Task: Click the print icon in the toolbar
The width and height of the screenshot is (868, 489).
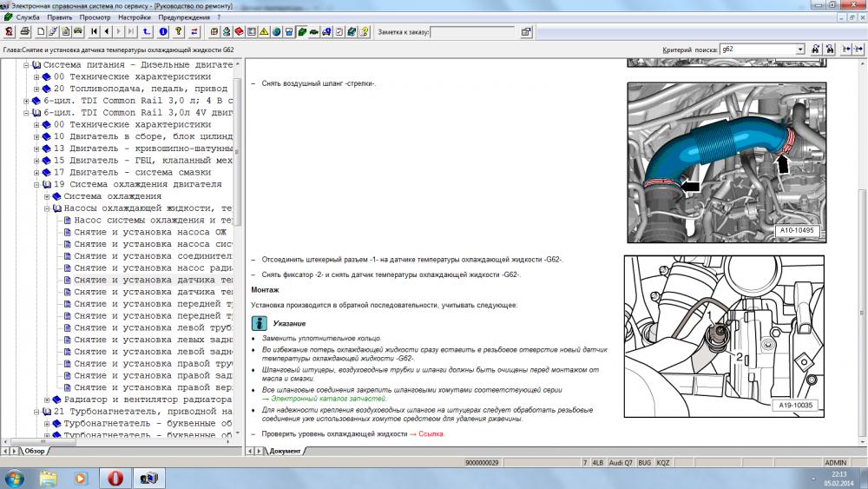Action: [25, 32]
